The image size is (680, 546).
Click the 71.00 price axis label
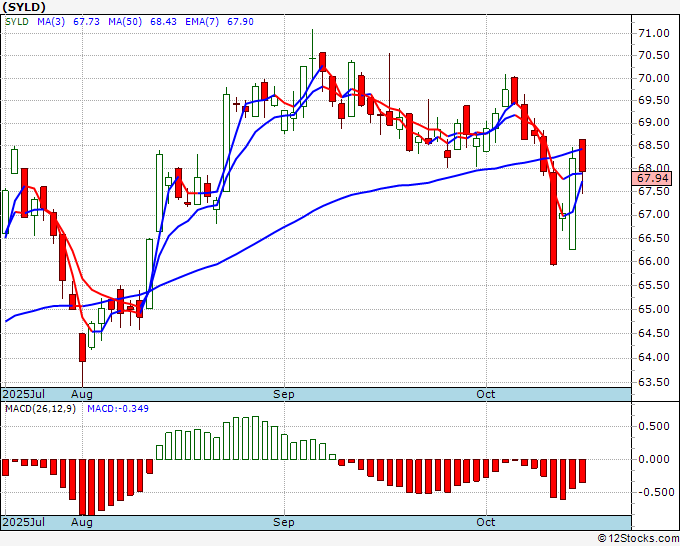tap(654, 33)
